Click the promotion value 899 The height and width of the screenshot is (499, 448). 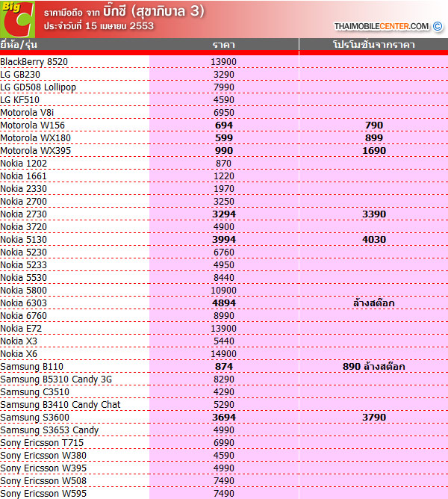[x=374, y=138]
